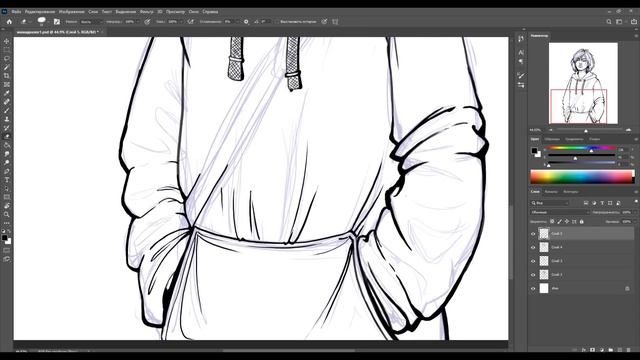Select the Clone Stamp tool
Screen dimensions: 640x360
coord(7,119)
